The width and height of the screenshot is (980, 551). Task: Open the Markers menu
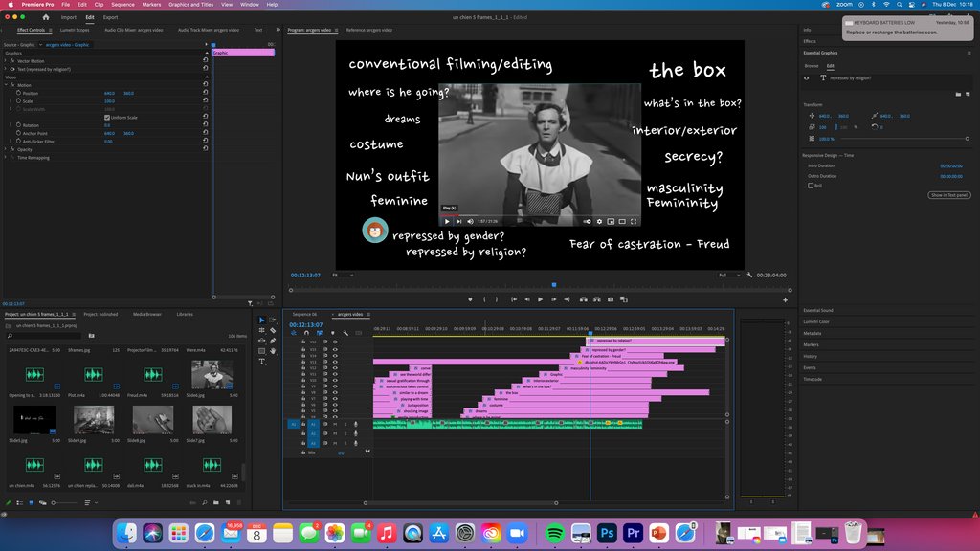pos(151,5)
